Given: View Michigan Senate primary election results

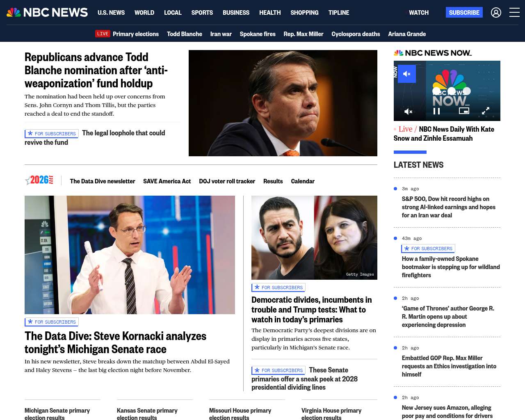Looking at the screenshot, I should [x=57, y=414].
